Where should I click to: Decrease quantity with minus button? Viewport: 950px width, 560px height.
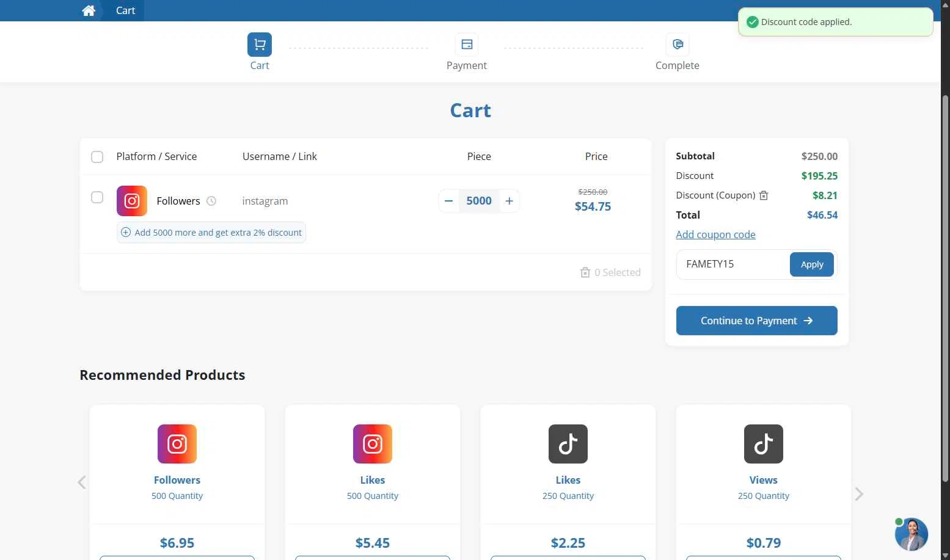pos(448,201)
